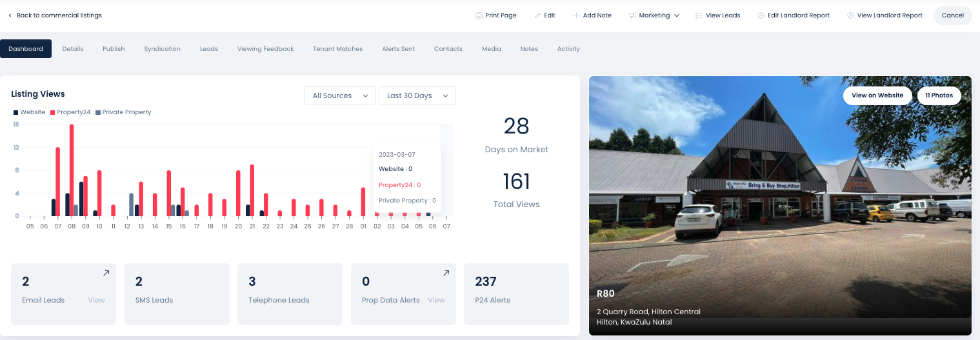Screen dimensions: 980x340
Task: Open the All Sources dropdown
Action: 340,95
